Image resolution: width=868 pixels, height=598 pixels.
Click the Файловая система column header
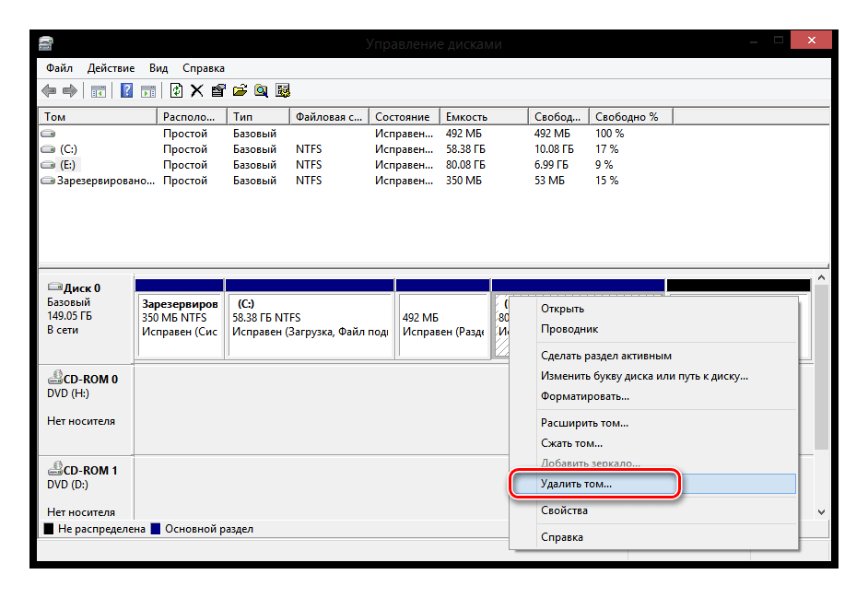click(x=330, y=117)
